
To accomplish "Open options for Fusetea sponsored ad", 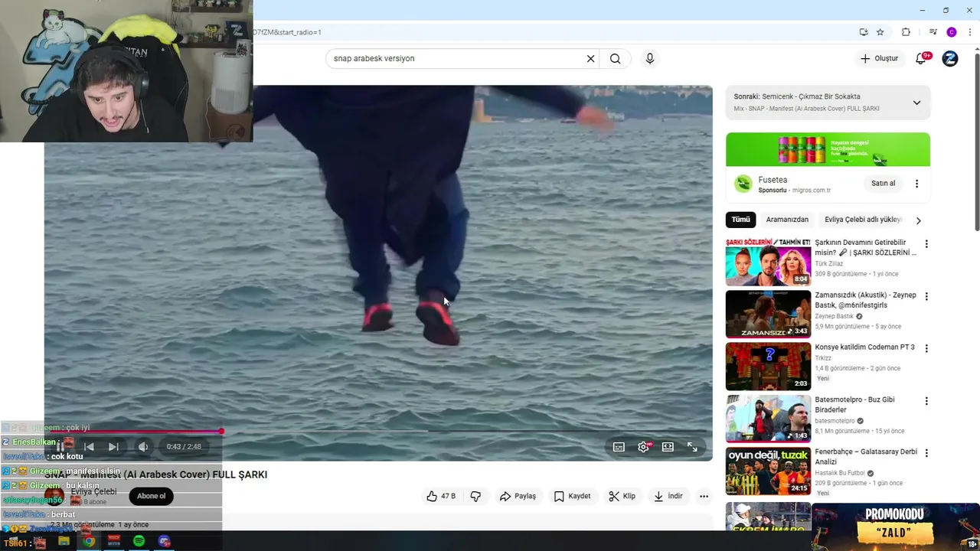I will [916, 184].
